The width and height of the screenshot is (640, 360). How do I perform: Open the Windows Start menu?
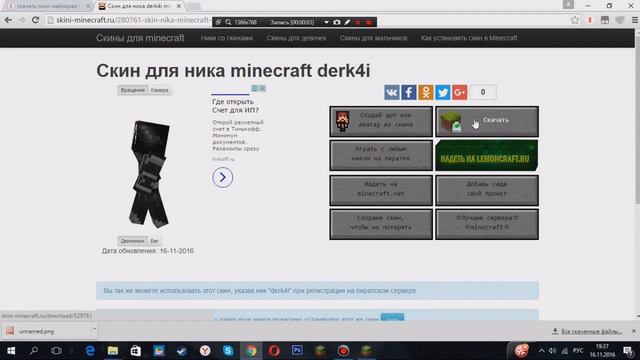point(11,351)
